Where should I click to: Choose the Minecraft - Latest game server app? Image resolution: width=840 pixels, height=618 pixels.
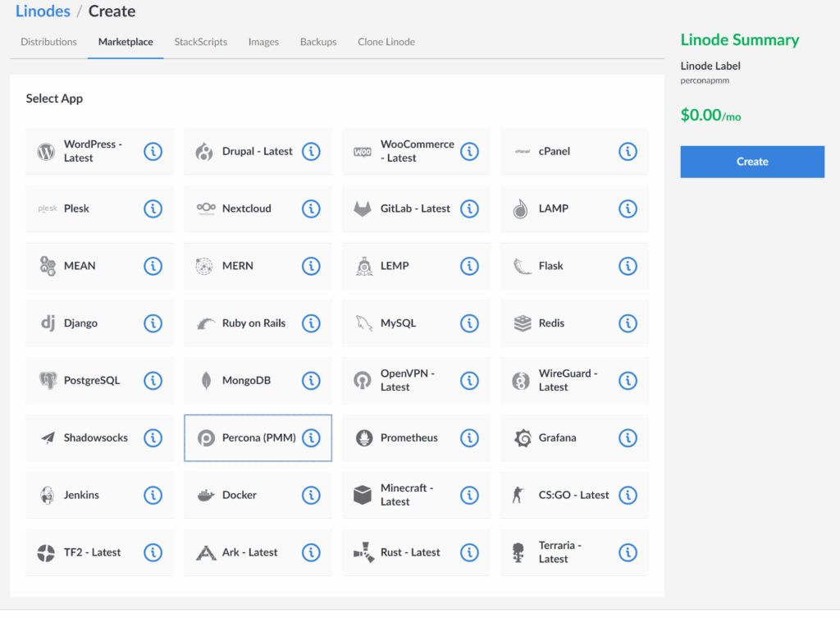pyautogui.click(x=410, y=495)
